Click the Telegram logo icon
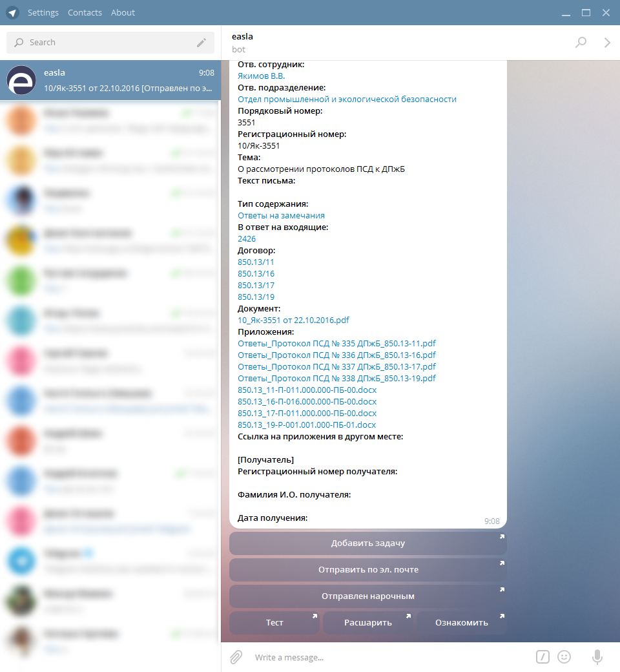The height and width of the screenshot is (672, 620). 12,12
